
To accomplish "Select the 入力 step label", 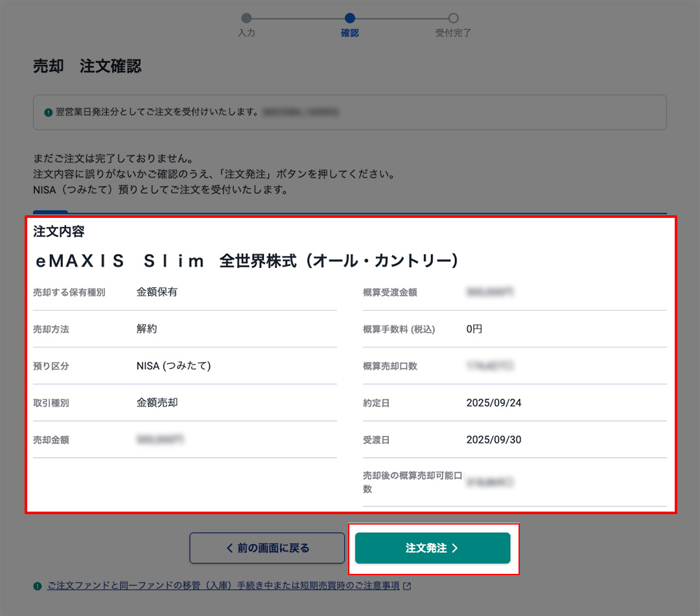I will pyautogui.click(x=246, y=33).
